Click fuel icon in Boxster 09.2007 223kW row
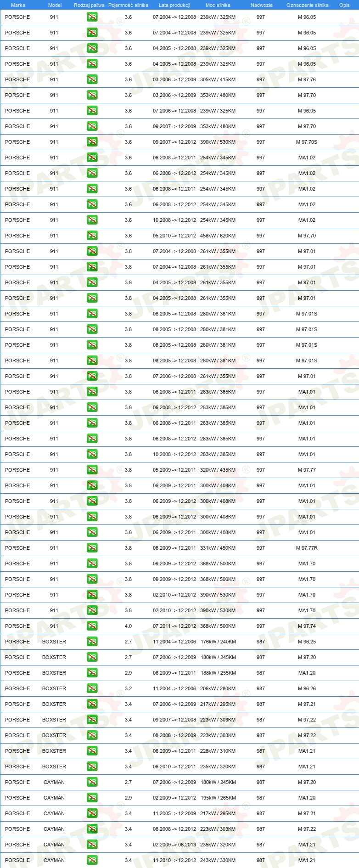Screen dimensions: 359x868 coord(92,720)
